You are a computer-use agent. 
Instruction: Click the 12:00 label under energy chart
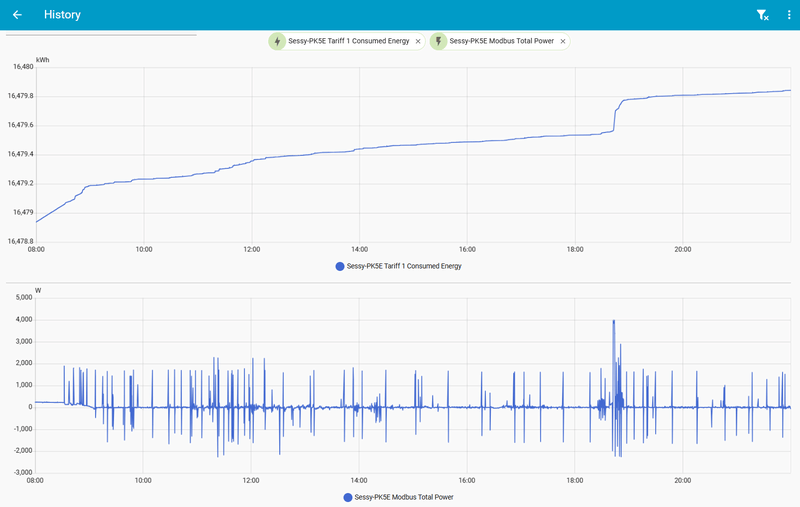click(252, 249)
